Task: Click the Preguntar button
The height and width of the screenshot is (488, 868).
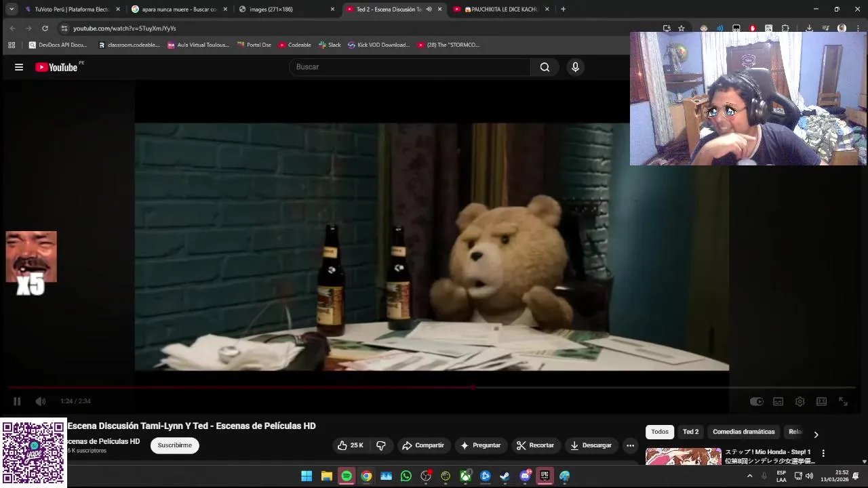Action: [x=481, y=445]
